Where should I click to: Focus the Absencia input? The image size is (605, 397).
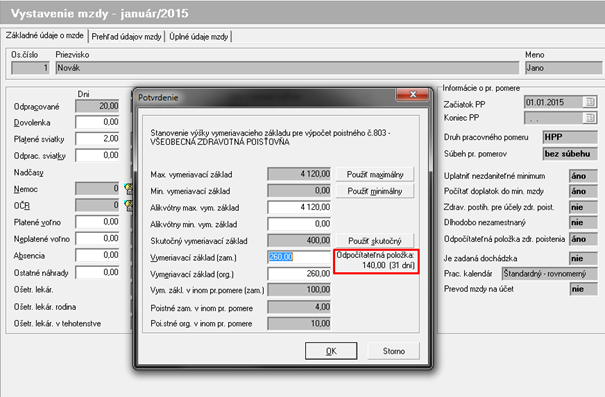[97, 255]
